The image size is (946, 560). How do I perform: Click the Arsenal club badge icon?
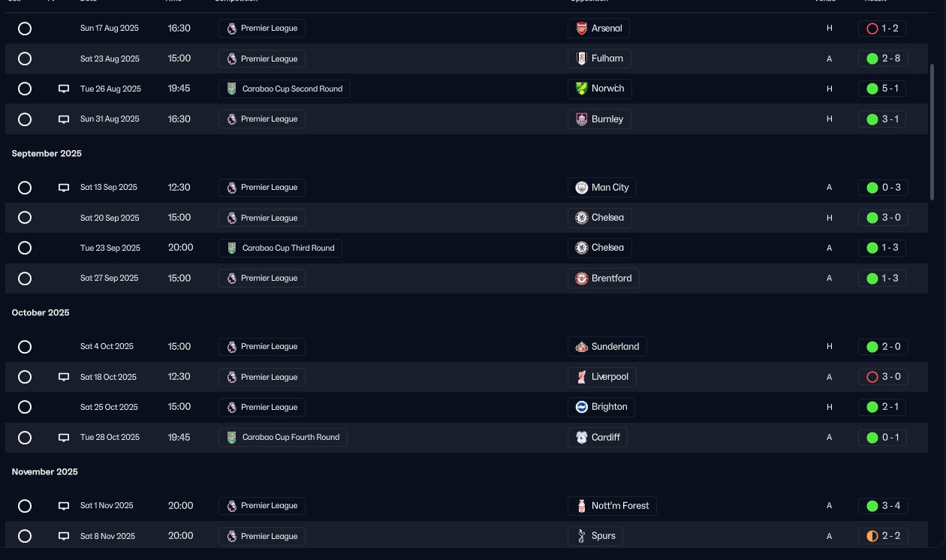pyautogui.click(x=581, y=29)
